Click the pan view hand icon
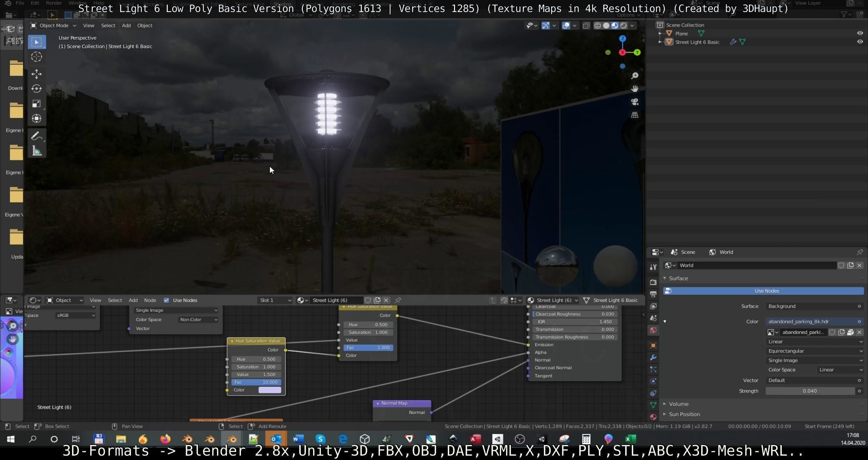The image size is (868, 460). 635,89
